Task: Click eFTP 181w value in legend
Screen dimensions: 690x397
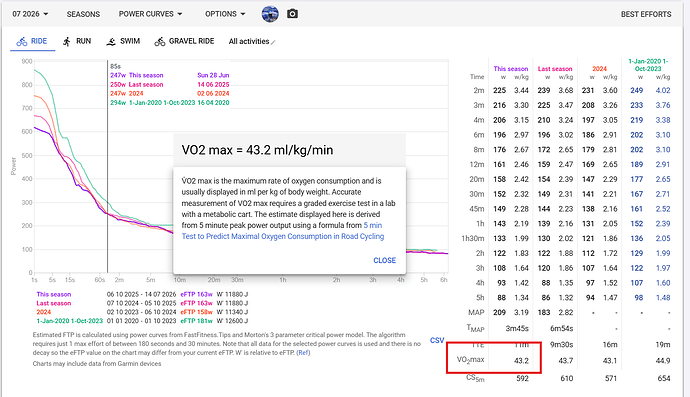Action: tap(196, 321)
